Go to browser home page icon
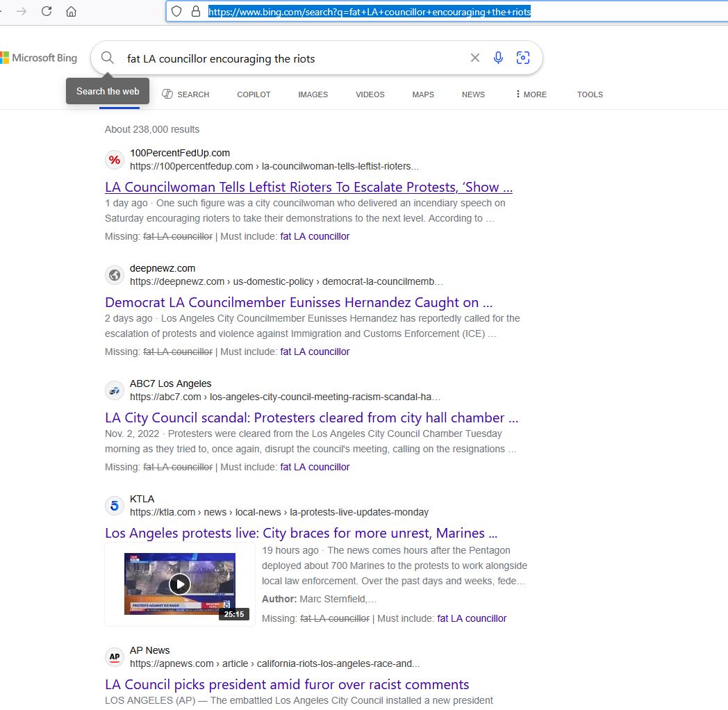This screenshot has width=728, height=710. (71, 11)
